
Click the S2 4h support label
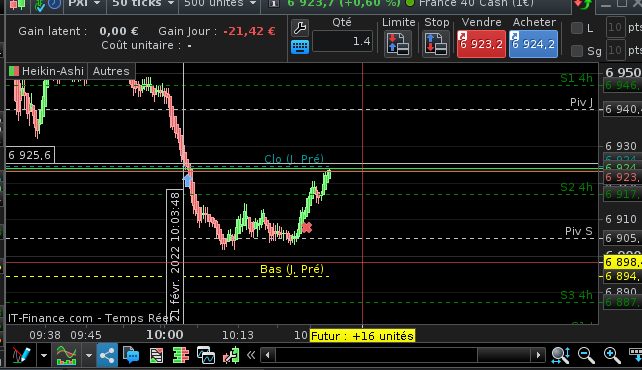576,187
